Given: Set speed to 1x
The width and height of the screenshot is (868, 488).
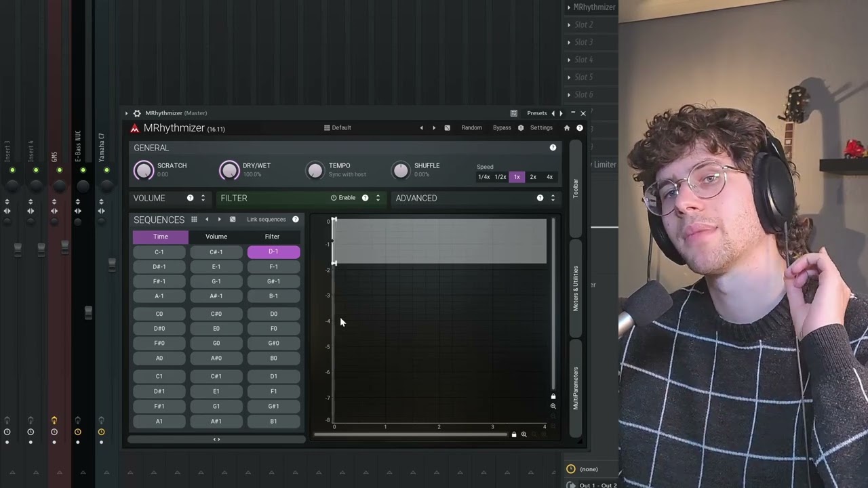Looking at the screenshot, I should pos(517,177).
